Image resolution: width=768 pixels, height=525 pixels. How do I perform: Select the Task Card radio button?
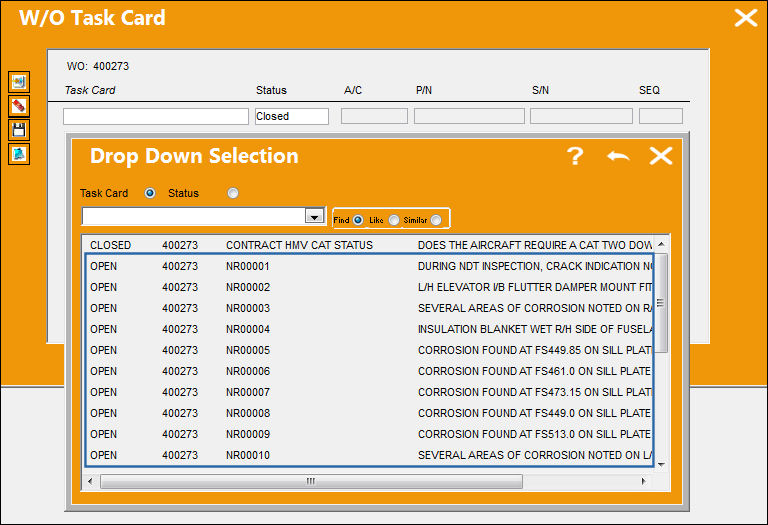150,193
